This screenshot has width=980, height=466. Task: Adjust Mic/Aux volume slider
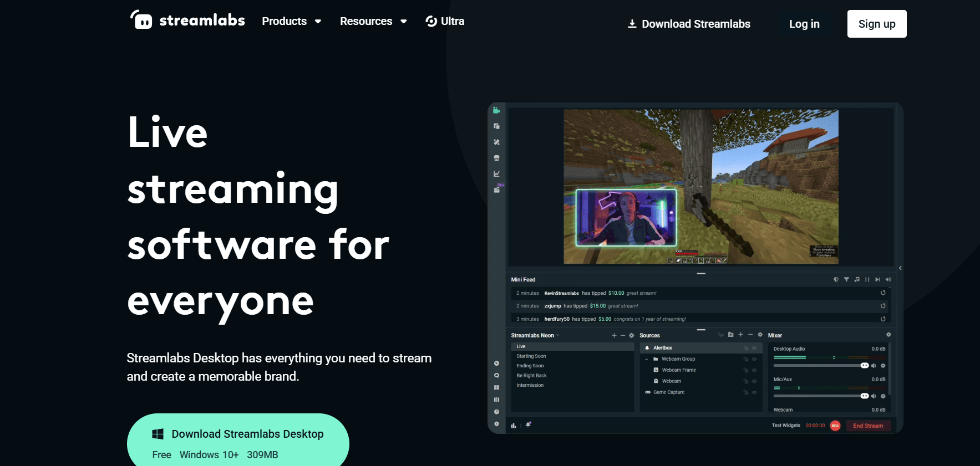tap(821, 396)
